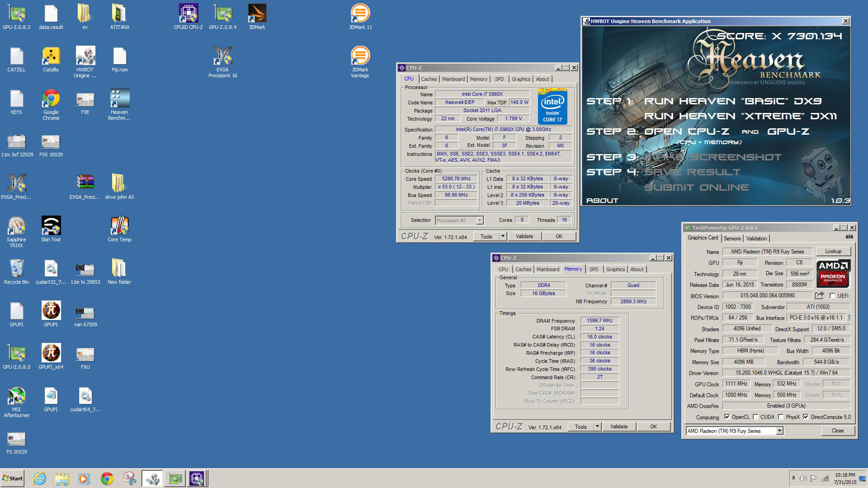The image size is (868, 488).
Task: Expand the Tools dropdown arrow in CPU-Z Memory window
Action: [x=597, y=427]
